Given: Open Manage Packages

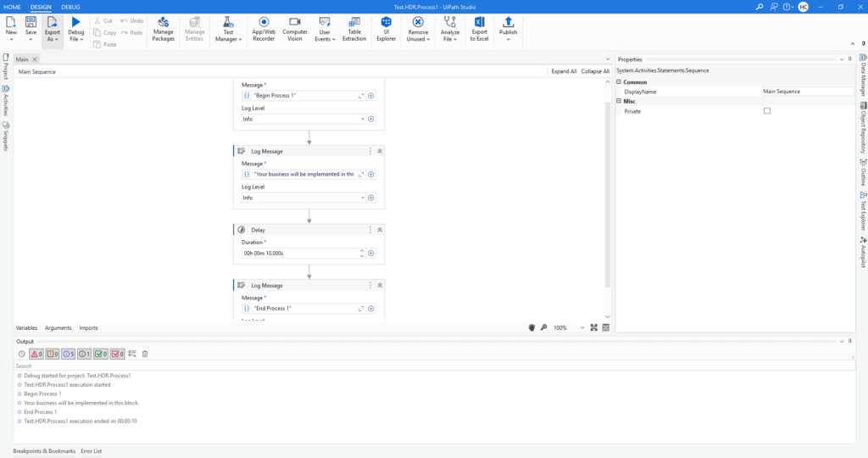Looking at the screenshot, I should [163, 28].
